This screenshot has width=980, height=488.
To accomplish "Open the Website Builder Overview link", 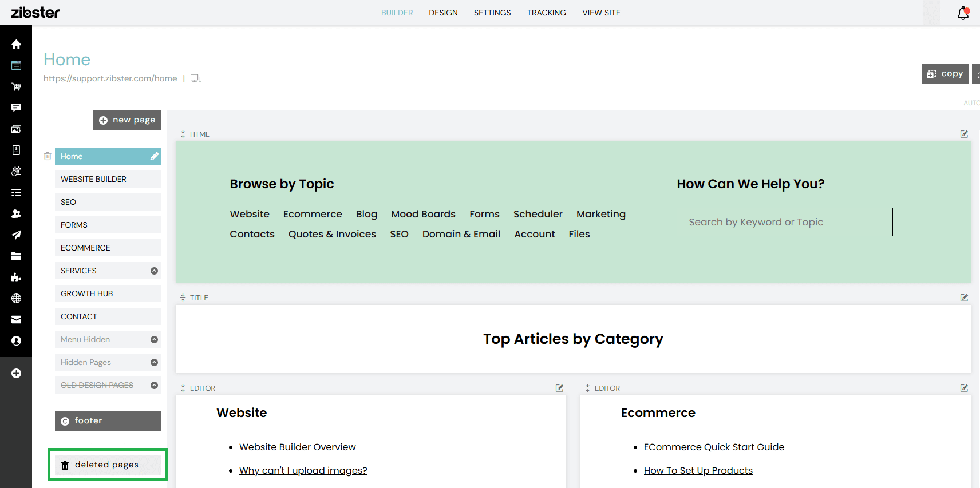I will (x=298, y=447).
